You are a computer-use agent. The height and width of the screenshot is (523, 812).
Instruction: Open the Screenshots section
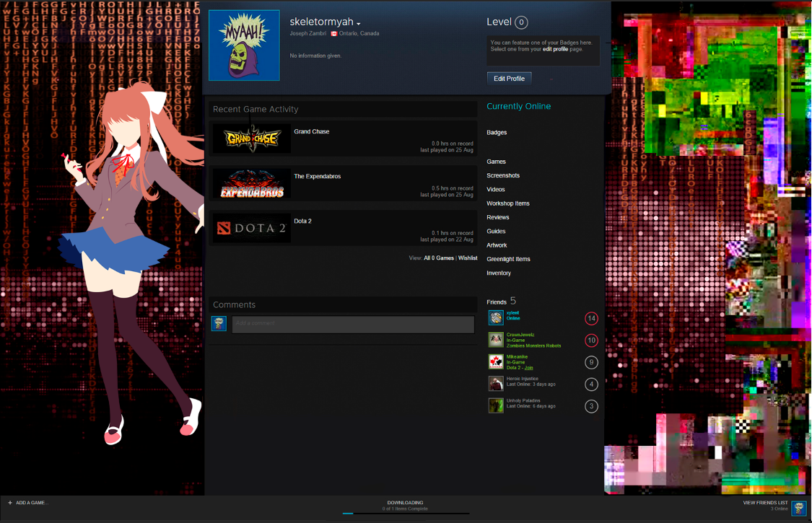(503, 175)
